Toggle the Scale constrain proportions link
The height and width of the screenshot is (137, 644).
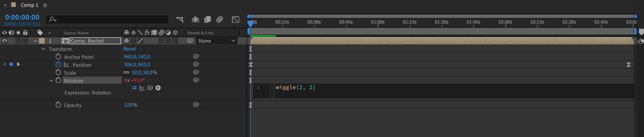coord(126,72)
